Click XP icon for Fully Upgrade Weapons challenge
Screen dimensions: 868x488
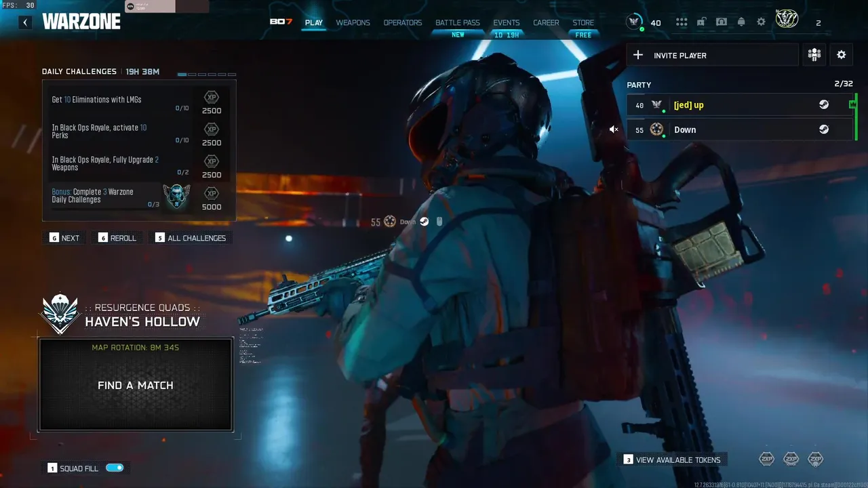[212, 161]
